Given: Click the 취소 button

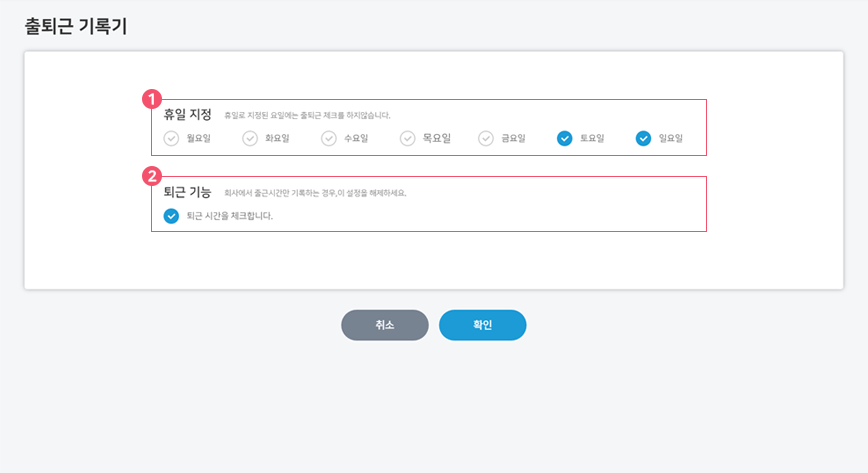Looking at the screenshot, I should pyautogui.click(x=385, y=325).
